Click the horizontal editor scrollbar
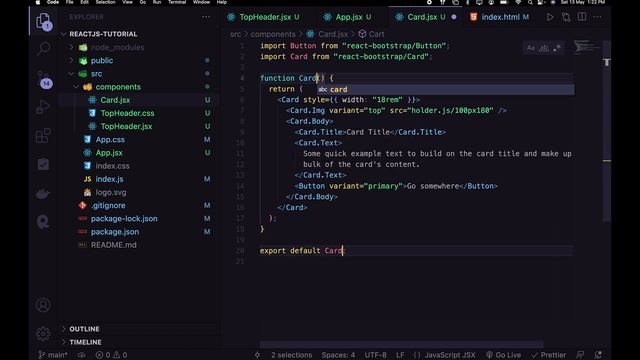640x360 pixels. pyautogui.click(x=401, y=345)
